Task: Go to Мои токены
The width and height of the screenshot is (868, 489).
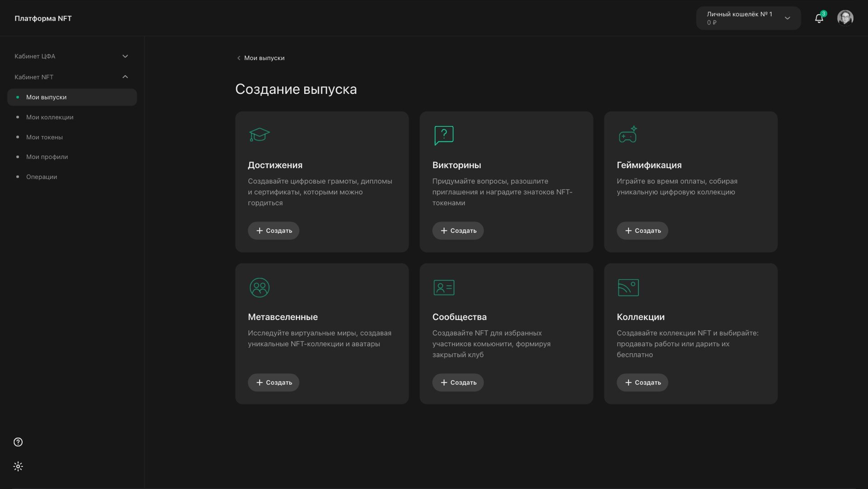Action: click(72, 137)
